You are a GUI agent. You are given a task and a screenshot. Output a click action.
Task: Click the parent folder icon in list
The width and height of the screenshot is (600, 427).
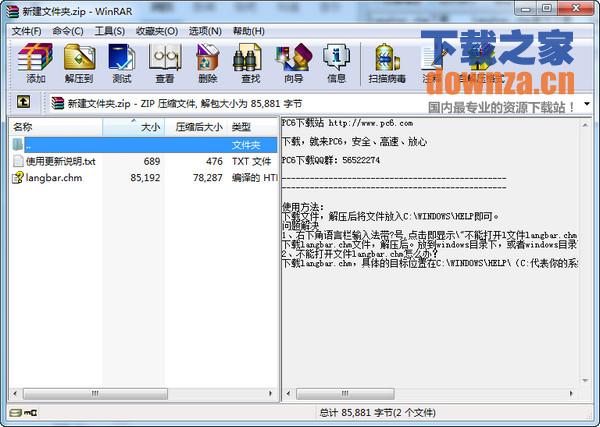pyautogui.click(x=18, y=145)
